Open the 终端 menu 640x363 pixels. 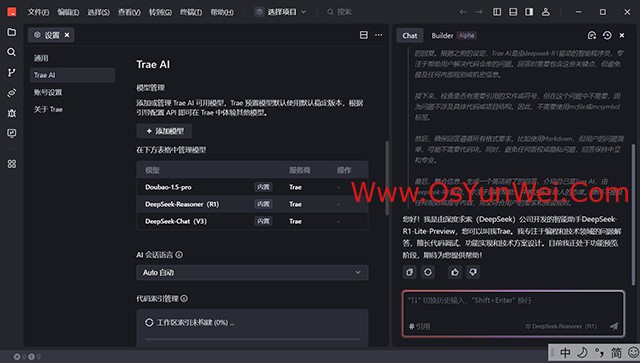click(x=191, y=12)
